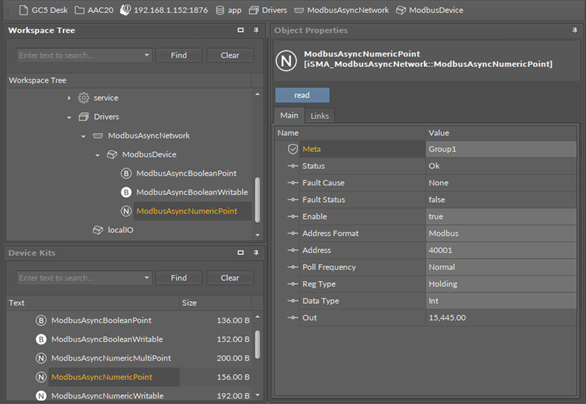The width and height of the screenshot is (586, 404).
Task: Click the read action button
Action: coord(302,95)
